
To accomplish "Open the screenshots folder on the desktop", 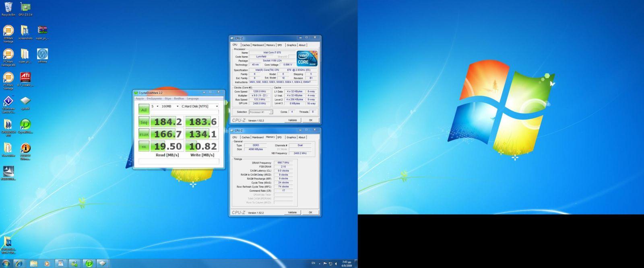I will [x=25, y=32].
